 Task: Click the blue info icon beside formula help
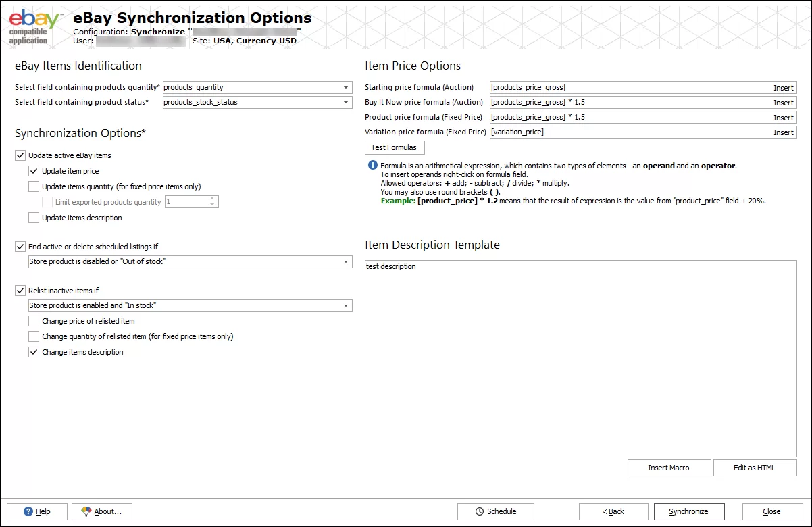pos(372,166)
